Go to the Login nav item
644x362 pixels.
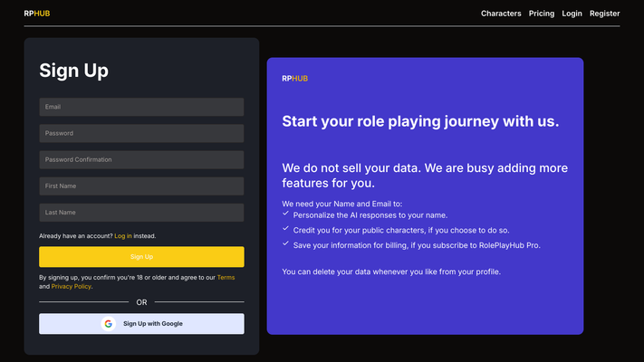click(572, 14)
